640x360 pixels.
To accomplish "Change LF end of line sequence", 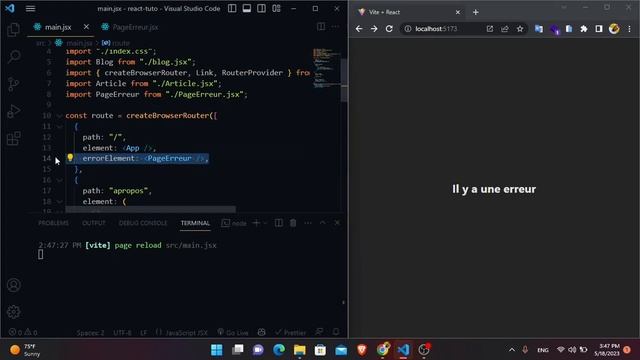I will pyautogui.click(x=144, y=333).
